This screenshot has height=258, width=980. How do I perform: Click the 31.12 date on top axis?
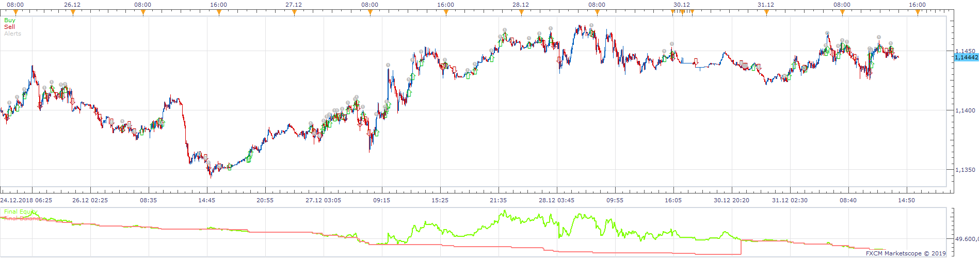pyautogui.click(x=766, y=5)
